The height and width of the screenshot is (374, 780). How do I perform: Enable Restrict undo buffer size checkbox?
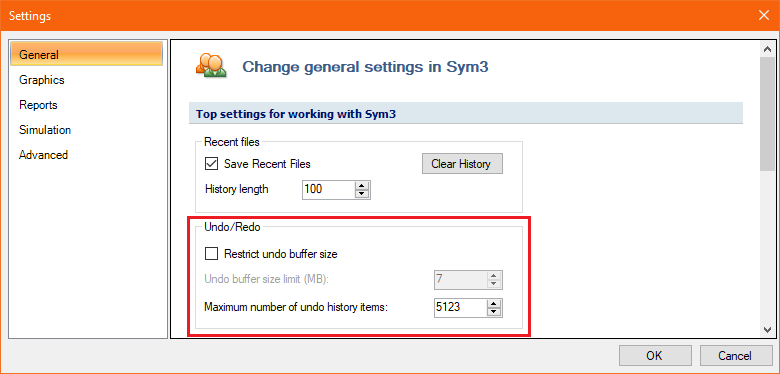[211, 254]
